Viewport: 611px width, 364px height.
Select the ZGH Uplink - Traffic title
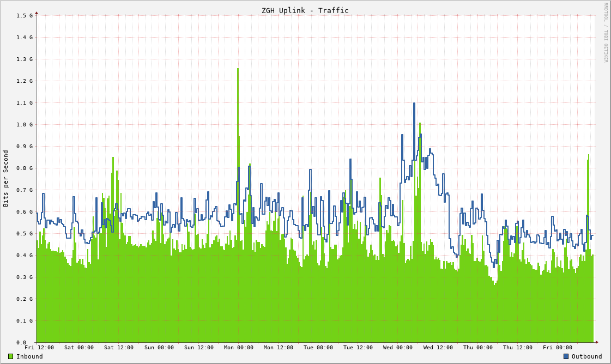pyautogui.click(x=305, y=10)
